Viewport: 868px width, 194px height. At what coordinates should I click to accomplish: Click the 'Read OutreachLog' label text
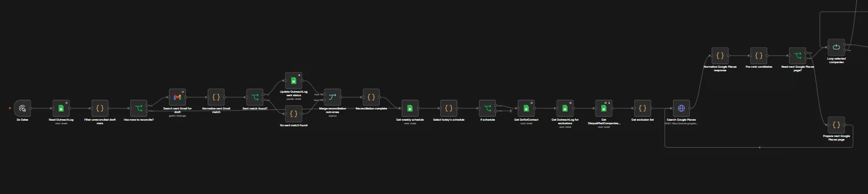tap(61, 120)
